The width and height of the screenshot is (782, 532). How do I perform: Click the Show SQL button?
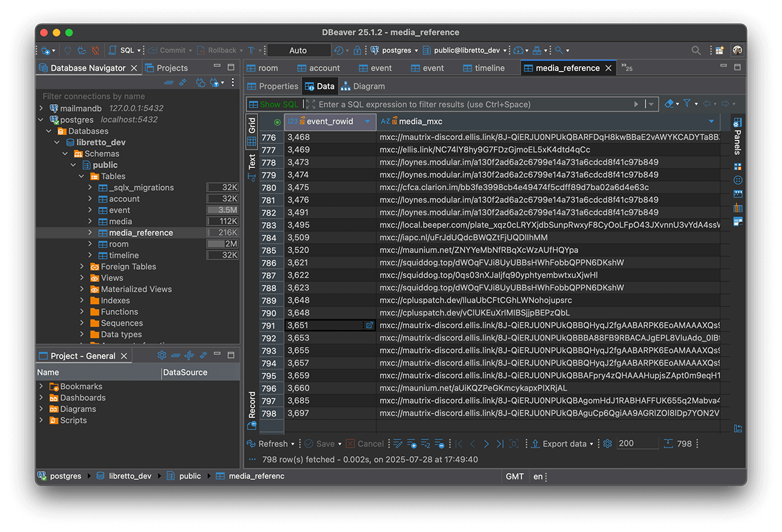click(x=274, y=104)
